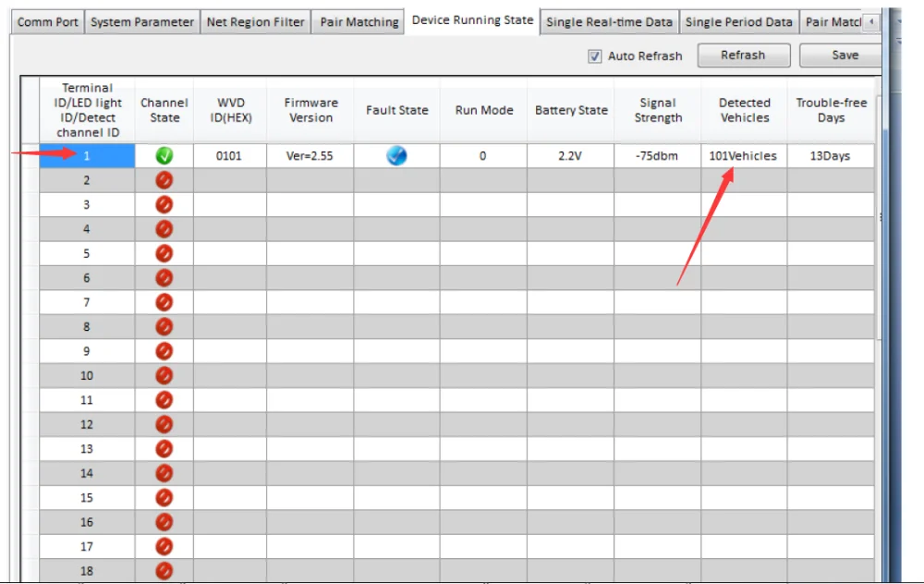
Task: Toggle the Auto Refresh checkbox
Action: 595,56
